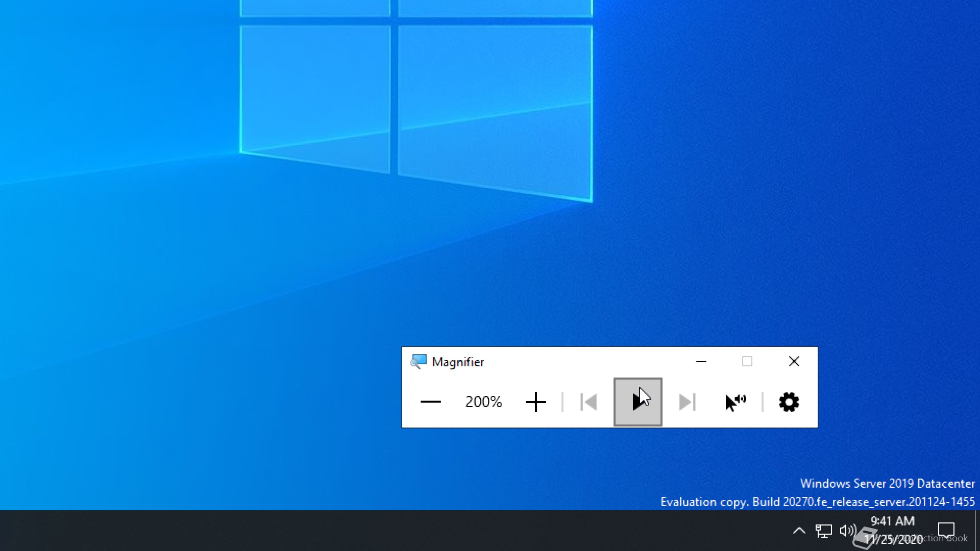Minimize the Magnifier window

point(701,362)
